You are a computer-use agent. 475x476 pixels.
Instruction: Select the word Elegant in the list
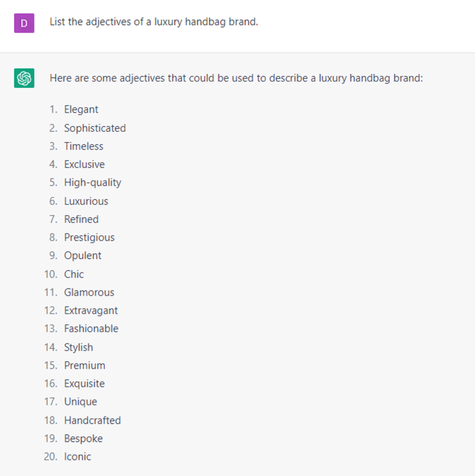81,110
